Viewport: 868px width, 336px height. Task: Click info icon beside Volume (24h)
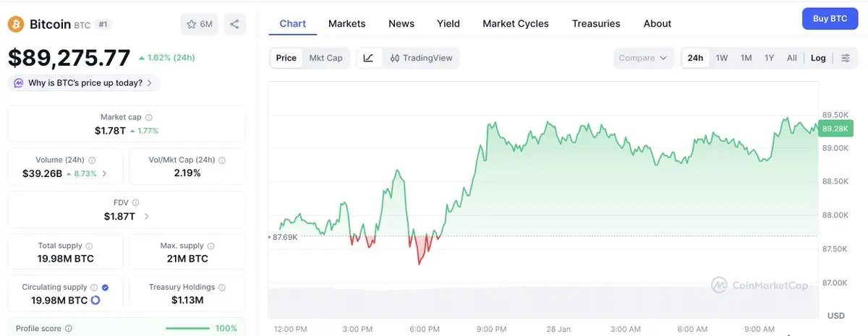coord(92,160)
